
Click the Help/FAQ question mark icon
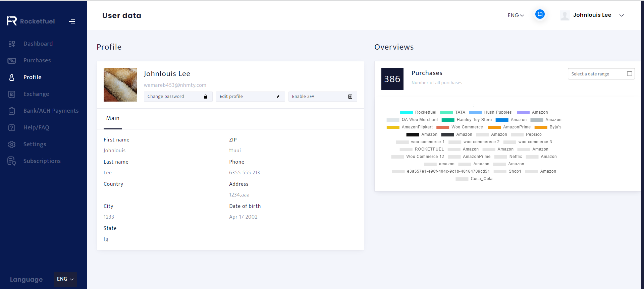tap(12, 128)
